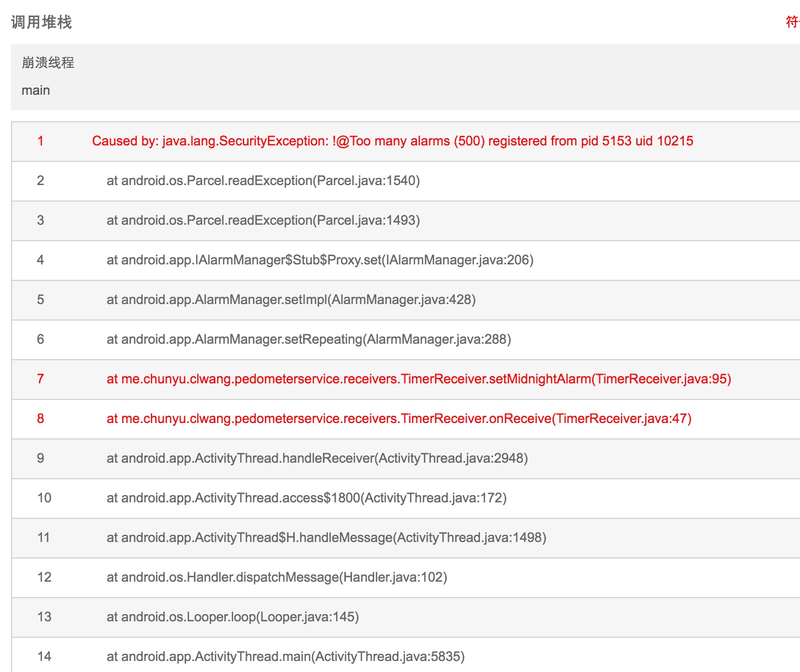Select the AlarmManager.setRepeating stack frame
This screenshot has width=800, height=672.
coord(309,339)
